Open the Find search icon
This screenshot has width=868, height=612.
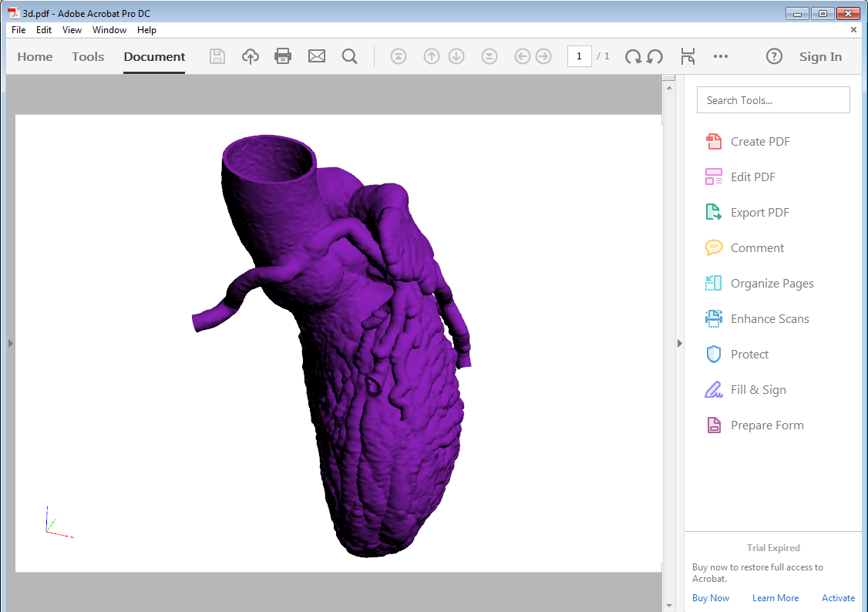[x=349, y=55]
